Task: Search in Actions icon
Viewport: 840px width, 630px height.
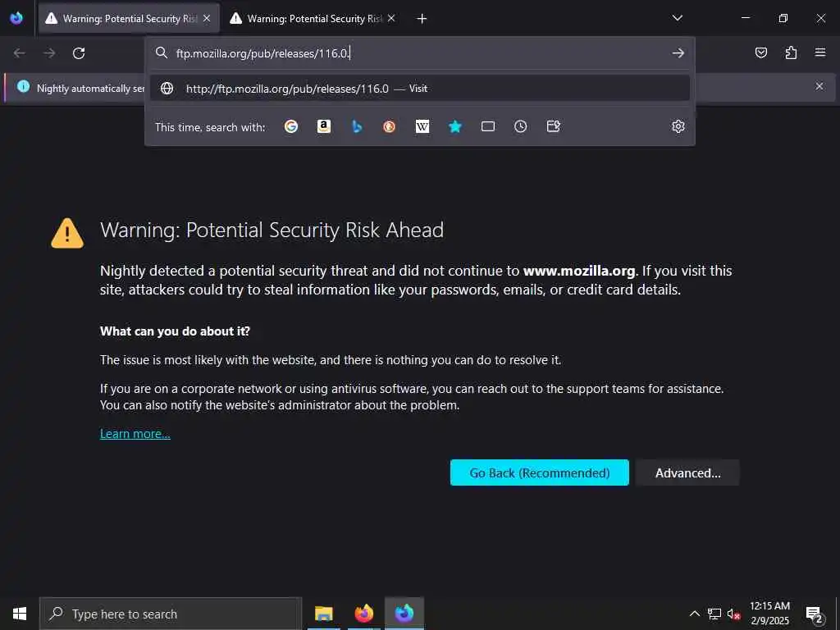Action: [554, 126]
